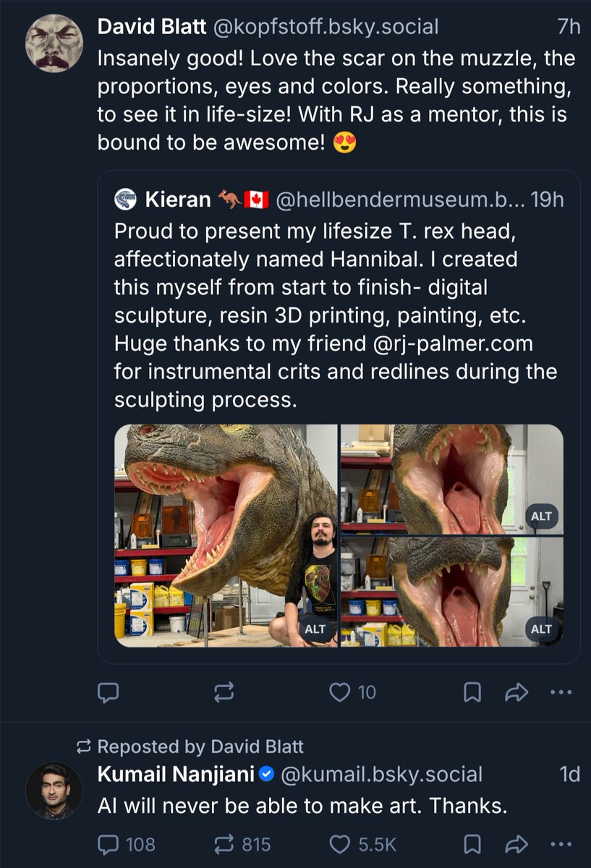Viewport: 591px width, 868px height.
Task: Open David Blatt's profile avatar
Action: pos(54,43)
